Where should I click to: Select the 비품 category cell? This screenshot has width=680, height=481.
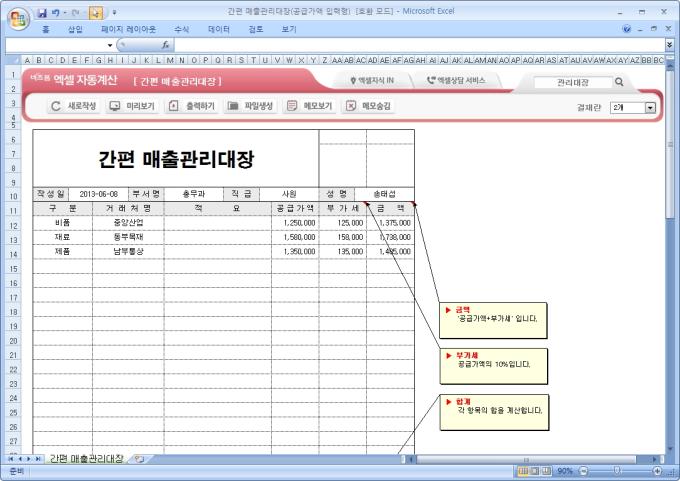[x=63, y=223]
